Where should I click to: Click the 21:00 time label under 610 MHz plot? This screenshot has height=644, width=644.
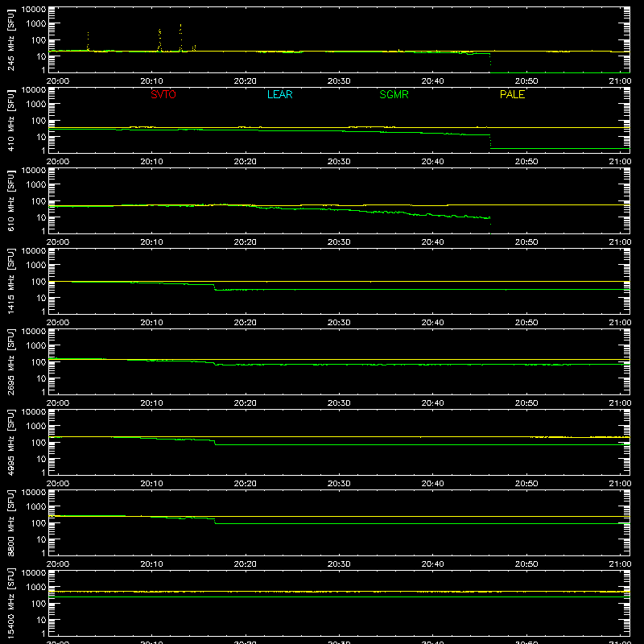[620, 242]
